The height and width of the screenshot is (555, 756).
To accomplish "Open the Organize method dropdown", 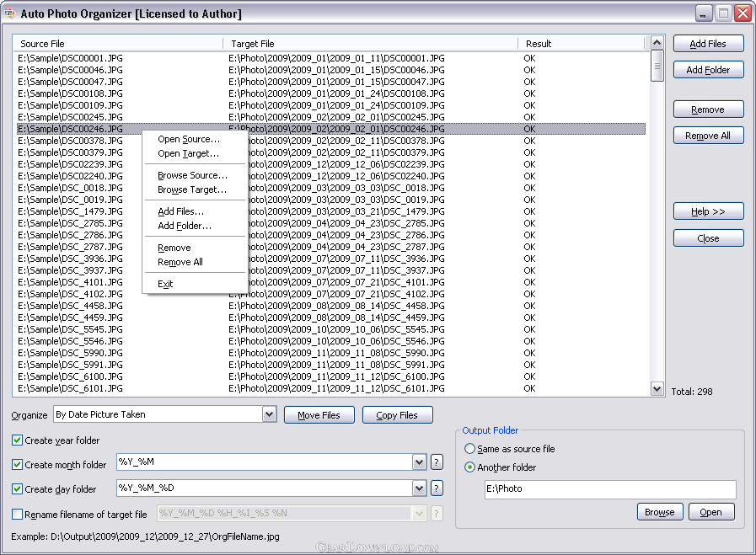I will (x=269, y=414).
